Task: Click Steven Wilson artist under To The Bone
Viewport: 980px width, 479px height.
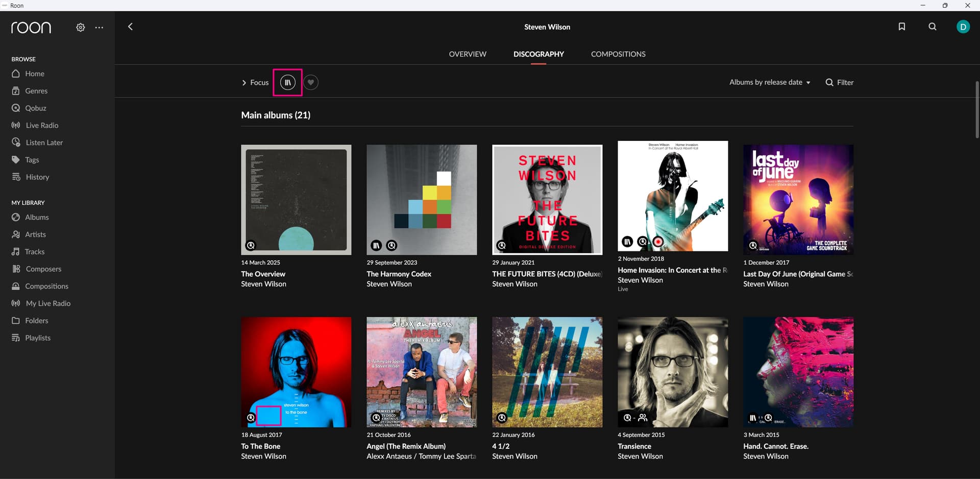Action: coord(263,457)
